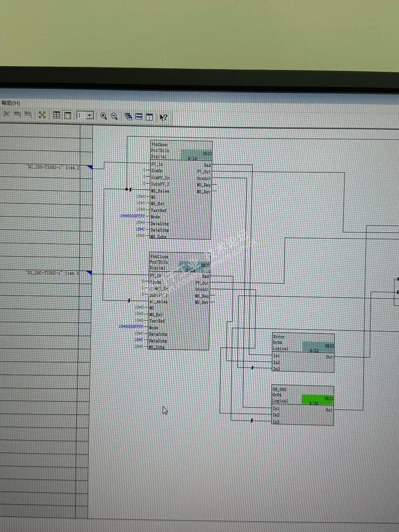This screenshot has height=532, width=399.
Task: Click OosAct output of FbkOpen block
Action: tap(204, 179)
